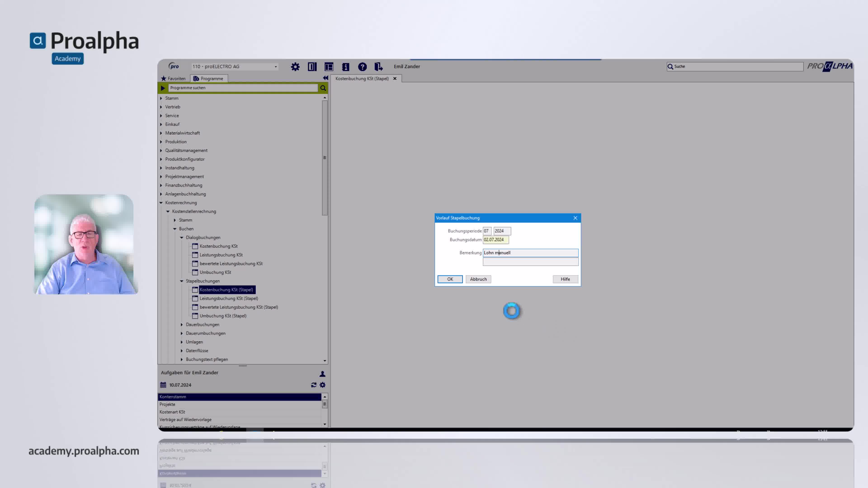868x488 pixels.
Task: Click the Bemerkung text field
Action: click(530, 253)
